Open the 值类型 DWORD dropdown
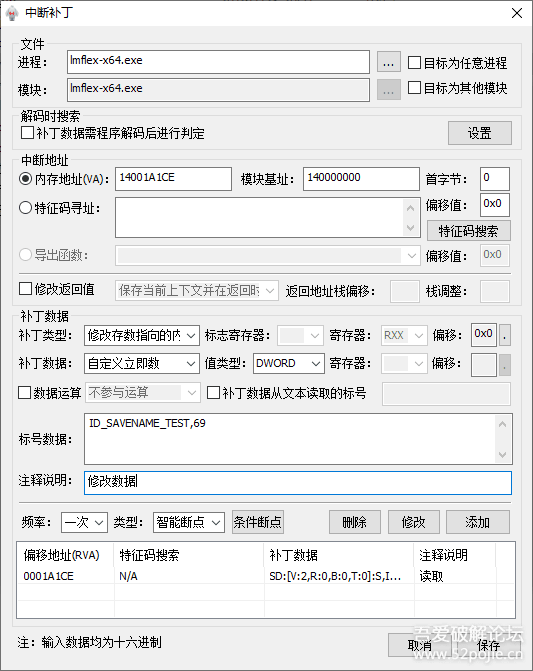Viewport: 533px width, 671px height. (289, 364)
